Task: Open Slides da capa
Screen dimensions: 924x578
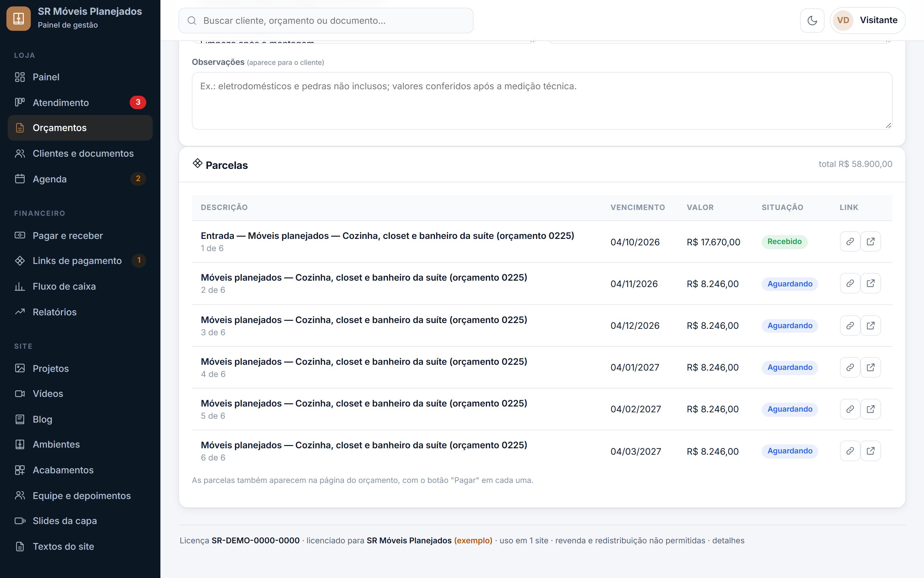Action: (x=80, y=521)
